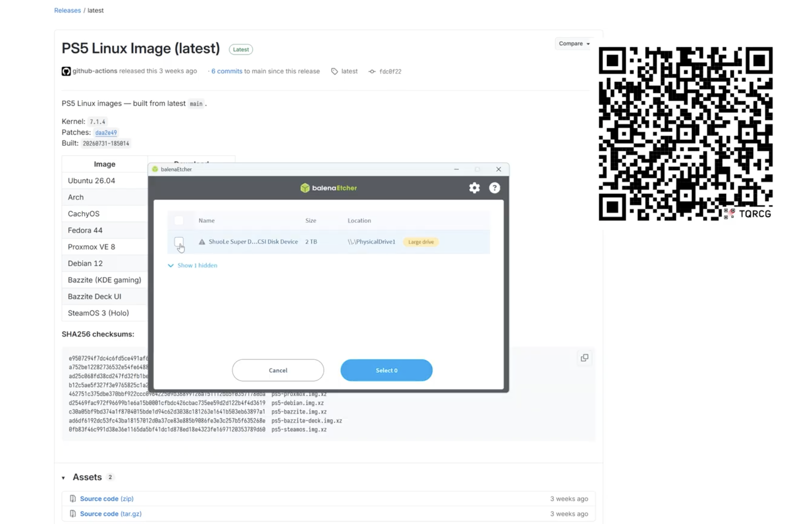812x524 pixels.
Task: Open the daa2e49 patches link
Action: pos(106,132)
